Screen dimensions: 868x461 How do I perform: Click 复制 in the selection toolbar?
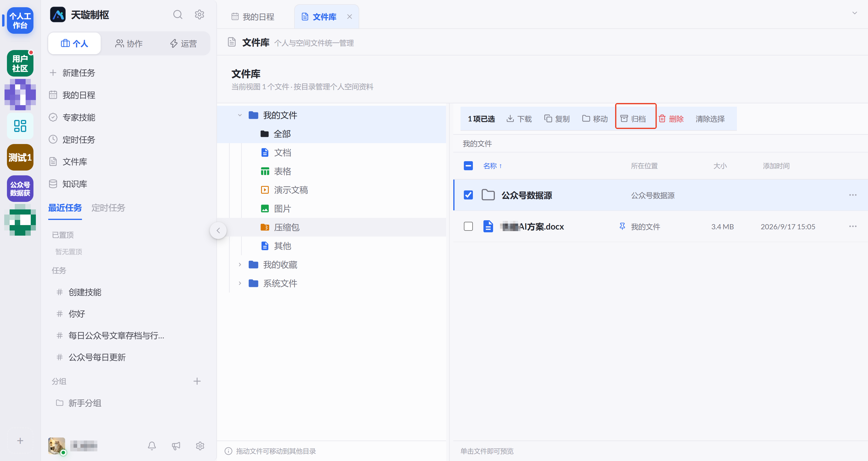tap(557, 119)
